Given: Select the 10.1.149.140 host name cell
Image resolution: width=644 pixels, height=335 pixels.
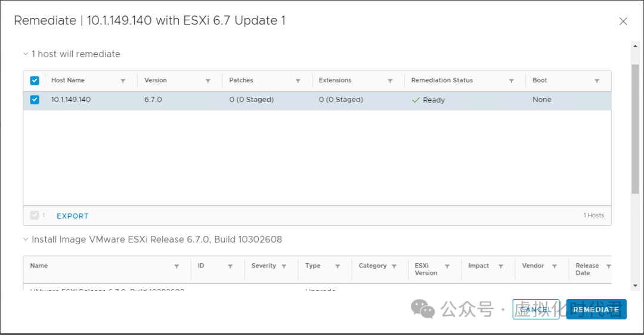Looking at the screenshot, I should [71, 100].
